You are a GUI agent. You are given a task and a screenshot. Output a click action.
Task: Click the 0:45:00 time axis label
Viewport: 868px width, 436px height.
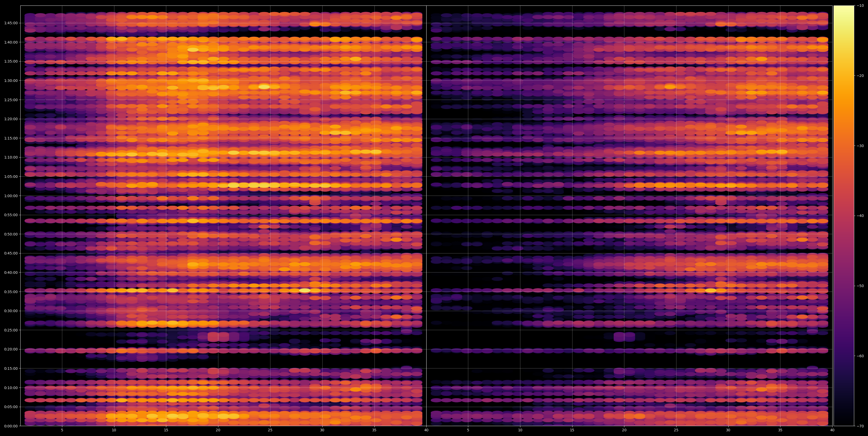pos(10,253)
